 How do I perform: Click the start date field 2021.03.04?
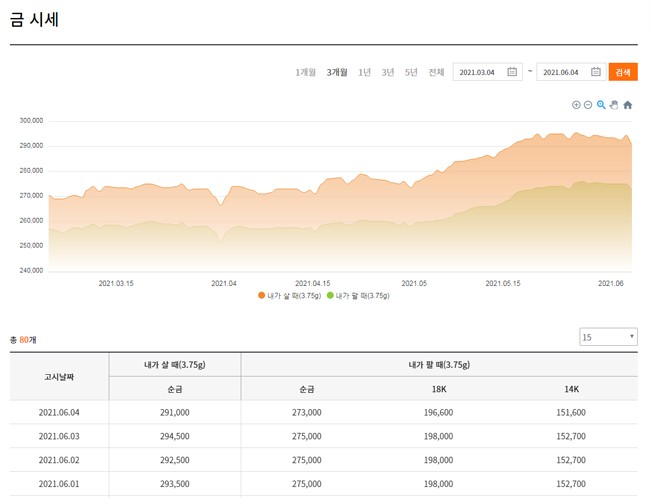pos(488,72)
